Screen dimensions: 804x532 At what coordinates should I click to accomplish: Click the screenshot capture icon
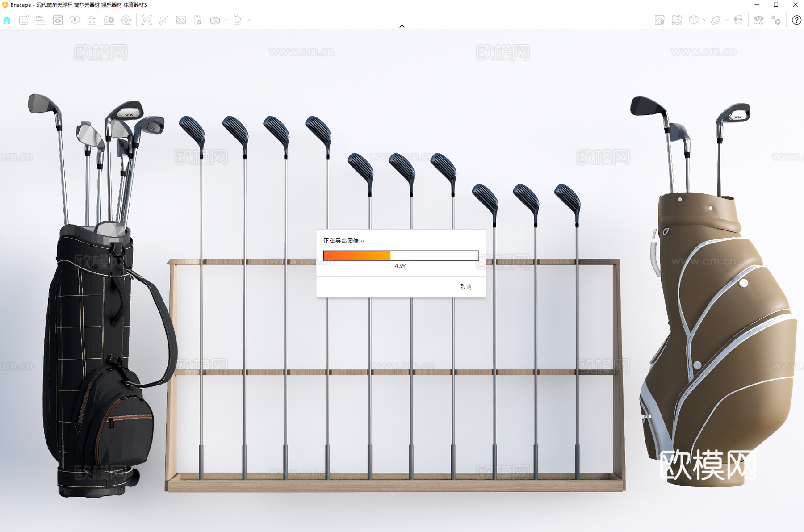pos(147,20)
